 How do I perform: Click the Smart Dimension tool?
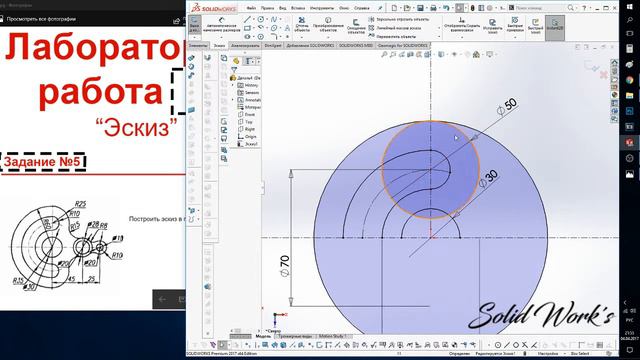pos(222,24)
